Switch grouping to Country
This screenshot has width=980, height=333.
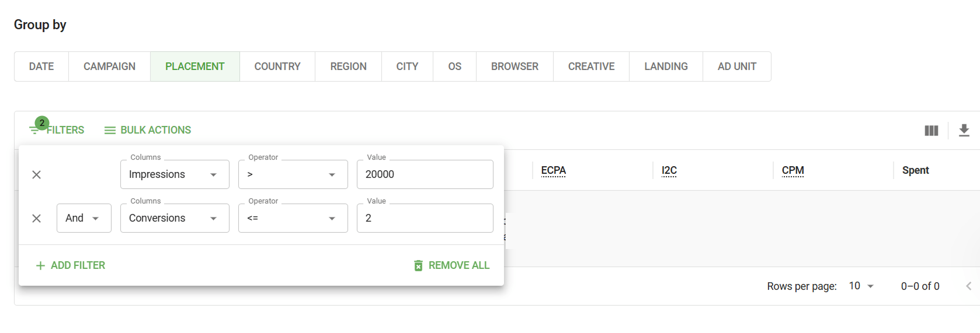277,66
